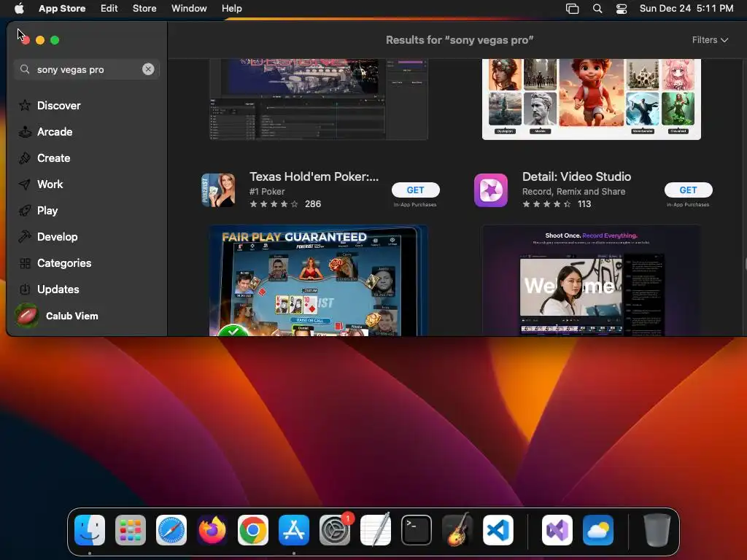
Task: Zoom the App Store window with green button
Action: click(55, 40)
